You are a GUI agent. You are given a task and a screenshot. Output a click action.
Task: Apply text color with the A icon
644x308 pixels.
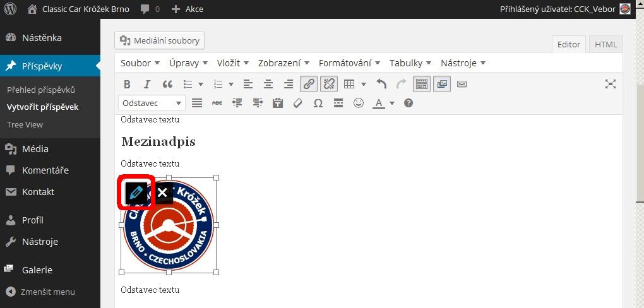(379, 103)
